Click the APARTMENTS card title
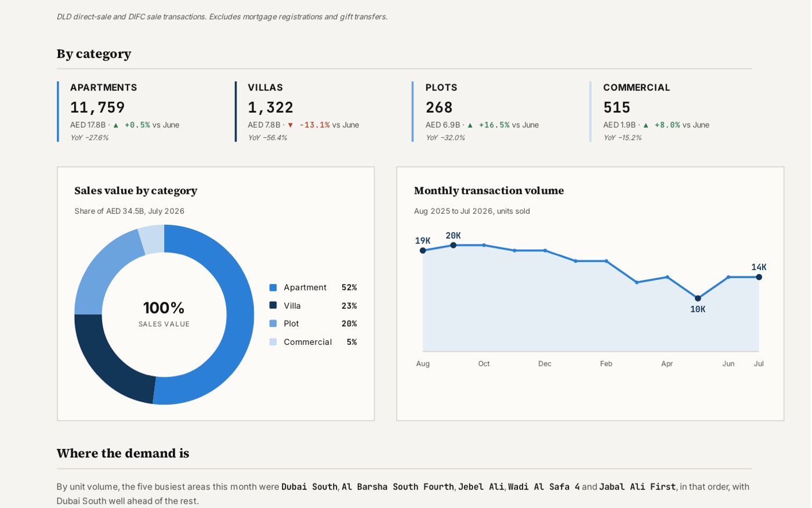This screenshot has width=812, height=508. pos(104,88)
